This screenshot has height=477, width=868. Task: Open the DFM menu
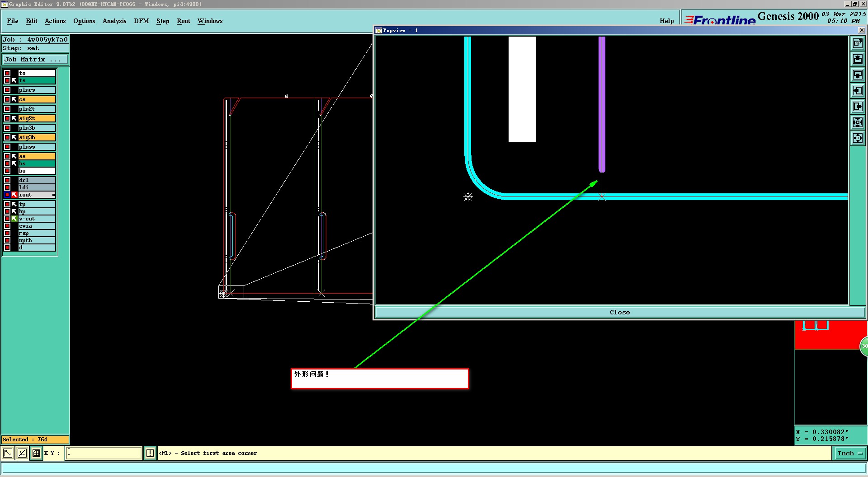pyautogui.click(x=142, y=21)
